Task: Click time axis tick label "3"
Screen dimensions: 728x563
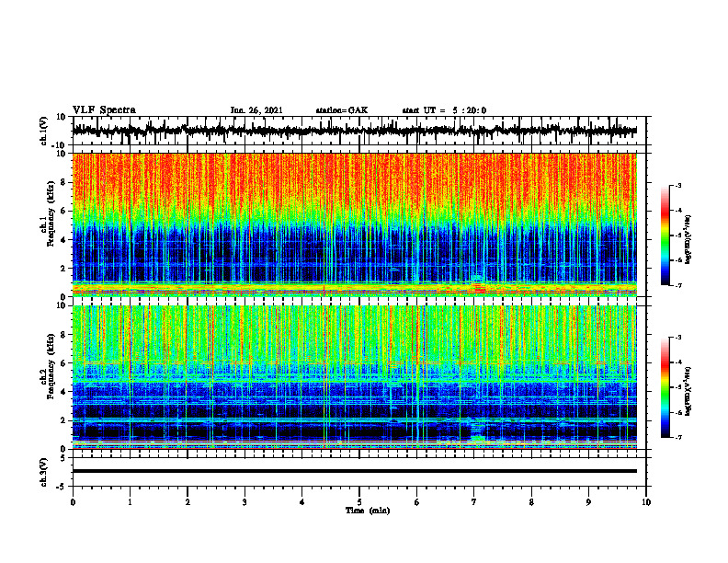Action: click(x=245, y=502)
